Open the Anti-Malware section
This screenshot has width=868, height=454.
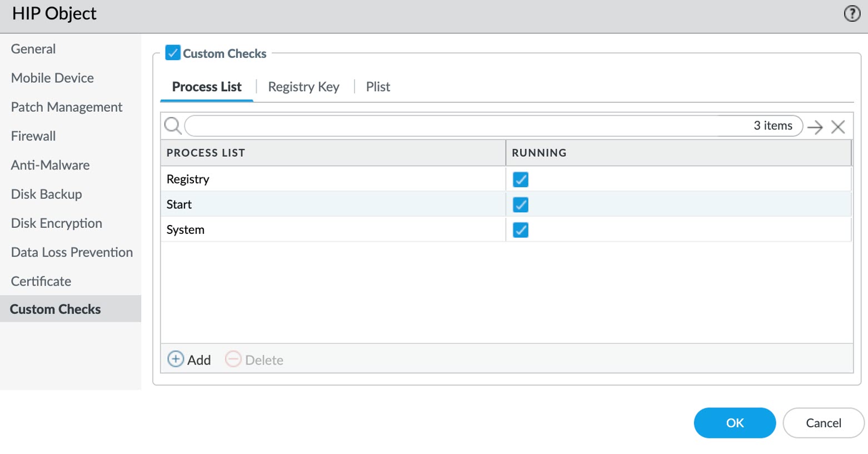50,165
